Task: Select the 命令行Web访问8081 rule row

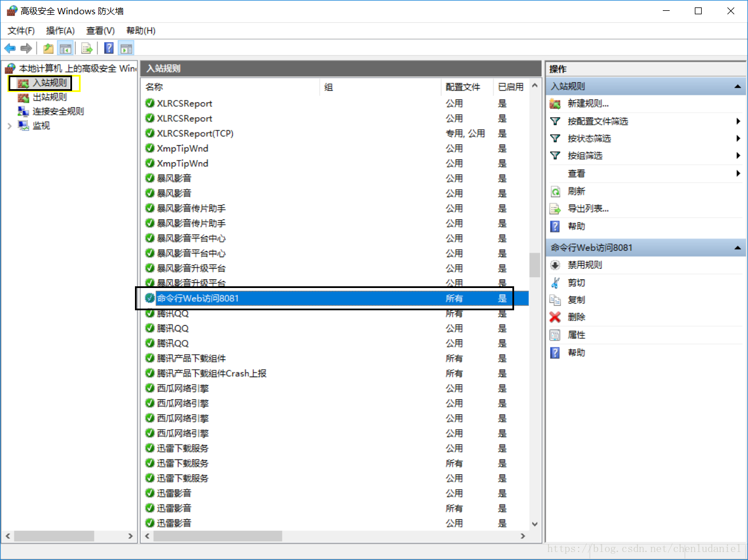Action: [x=335, y=298]
